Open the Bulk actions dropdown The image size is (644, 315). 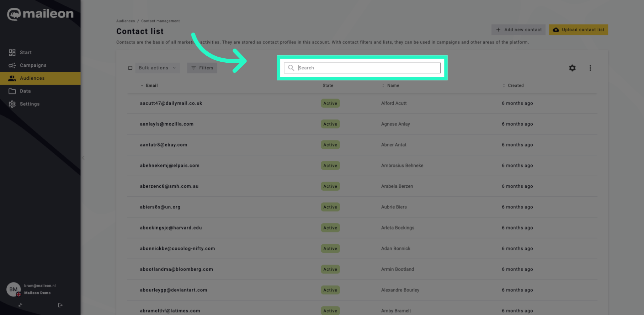pos(157,68)
